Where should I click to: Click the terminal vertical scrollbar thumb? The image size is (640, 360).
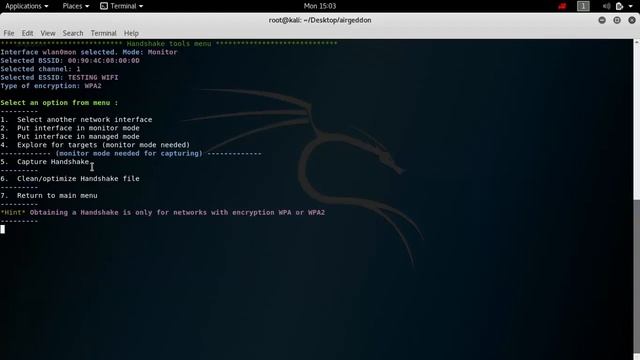[x=636, y=276]
